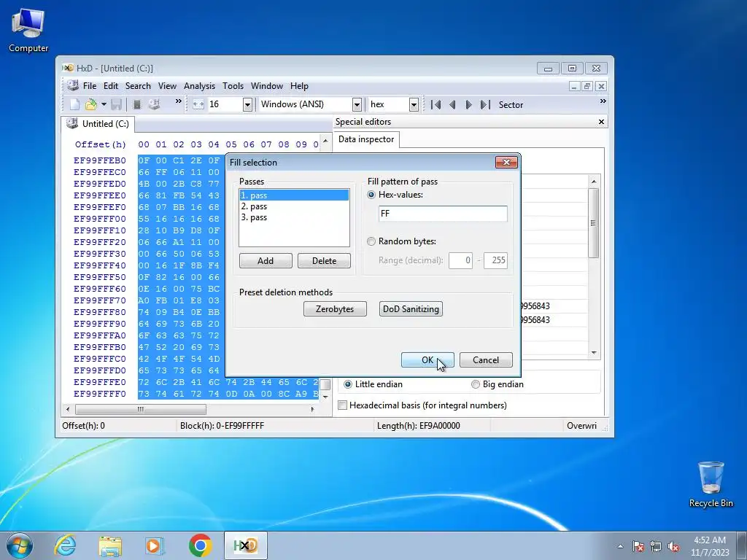Open the Search menu

[x=138, y=86]
